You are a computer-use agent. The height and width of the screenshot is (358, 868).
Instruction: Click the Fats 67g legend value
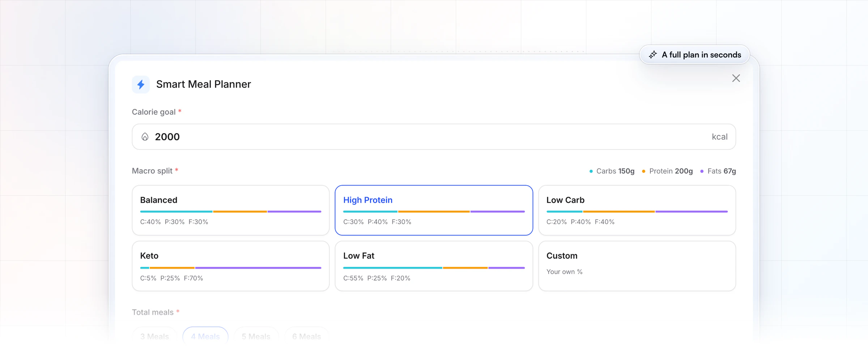[718, 171]
